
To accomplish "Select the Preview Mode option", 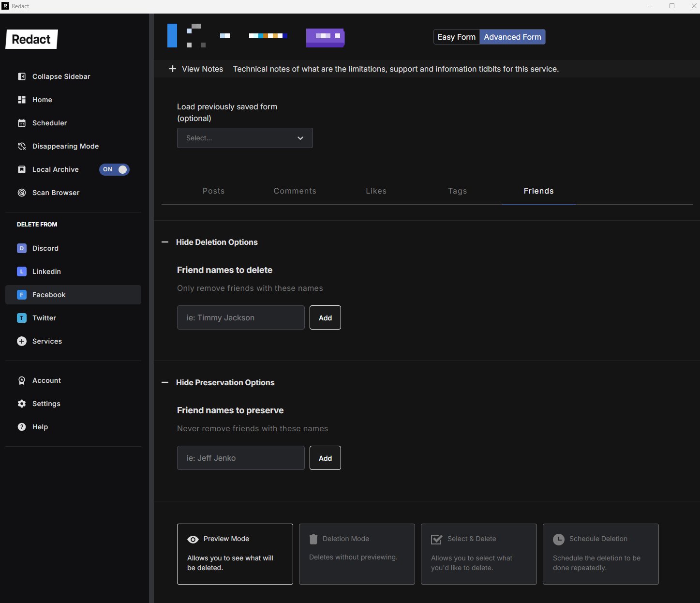I will pos(235,554).
